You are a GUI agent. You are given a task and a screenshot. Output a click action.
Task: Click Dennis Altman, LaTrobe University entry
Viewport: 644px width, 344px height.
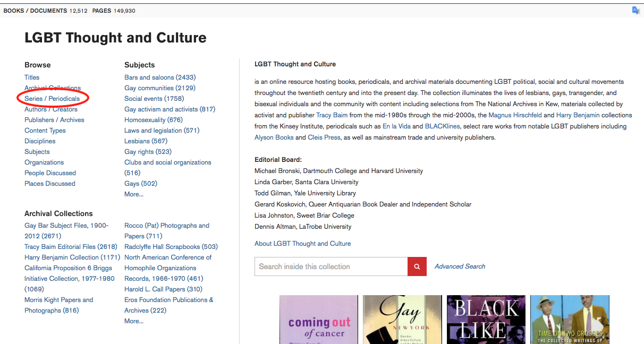[x=303, y=227]
